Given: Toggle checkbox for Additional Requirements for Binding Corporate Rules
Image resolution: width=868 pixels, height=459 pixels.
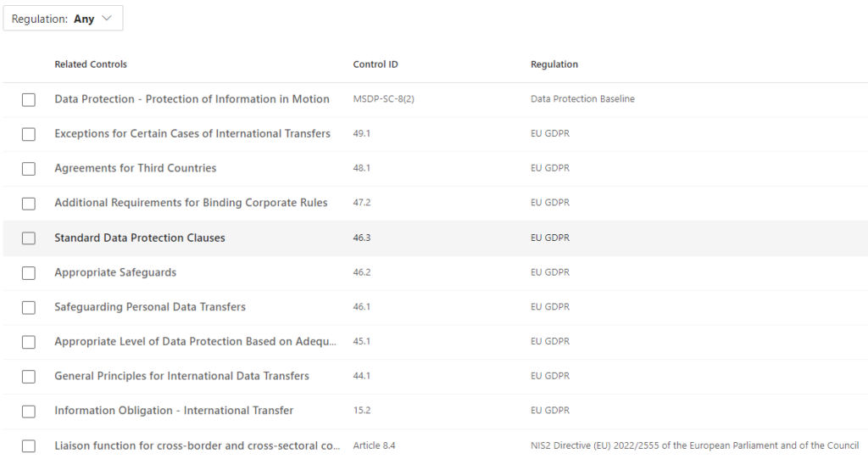Looking at the screenshot, I should tap(29, 204).
